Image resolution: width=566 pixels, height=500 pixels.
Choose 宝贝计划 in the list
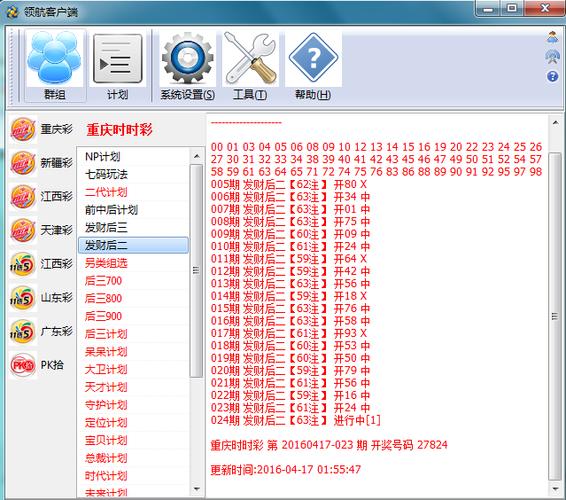point(133,440)
